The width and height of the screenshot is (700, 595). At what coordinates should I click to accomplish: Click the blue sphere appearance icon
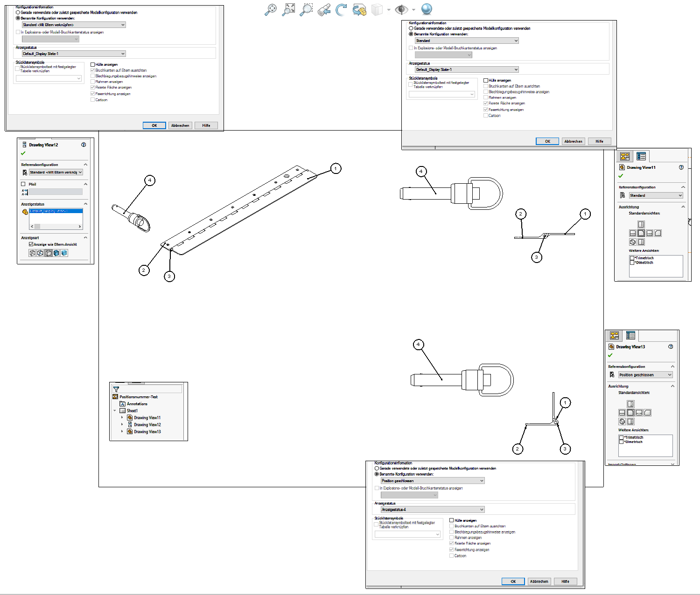coord(427,9)
